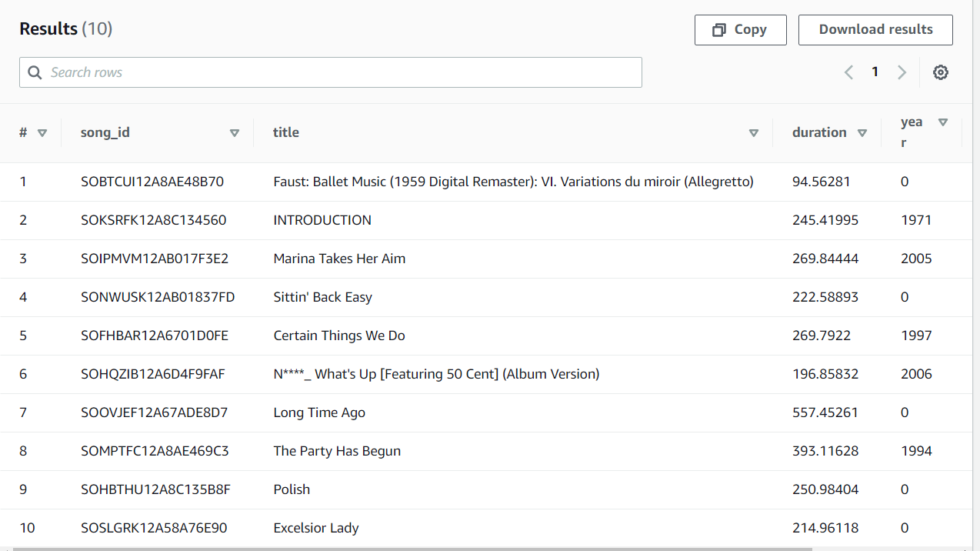Sort results by year arrow
980x551 pixels.
(943, 122)
